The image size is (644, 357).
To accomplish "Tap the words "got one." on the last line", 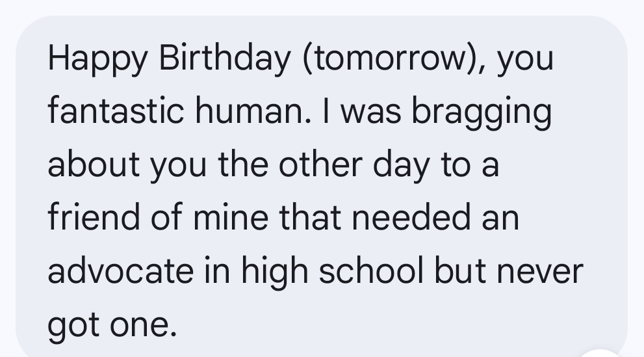I will (x=111, y=323).
